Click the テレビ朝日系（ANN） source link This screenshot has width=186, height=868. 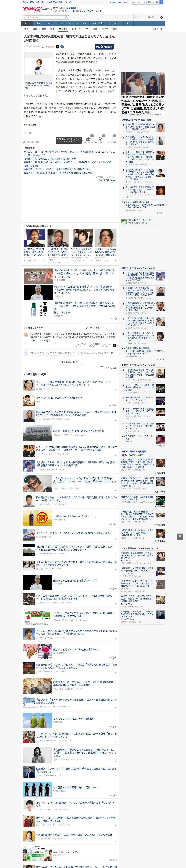[x=107, y=180]
